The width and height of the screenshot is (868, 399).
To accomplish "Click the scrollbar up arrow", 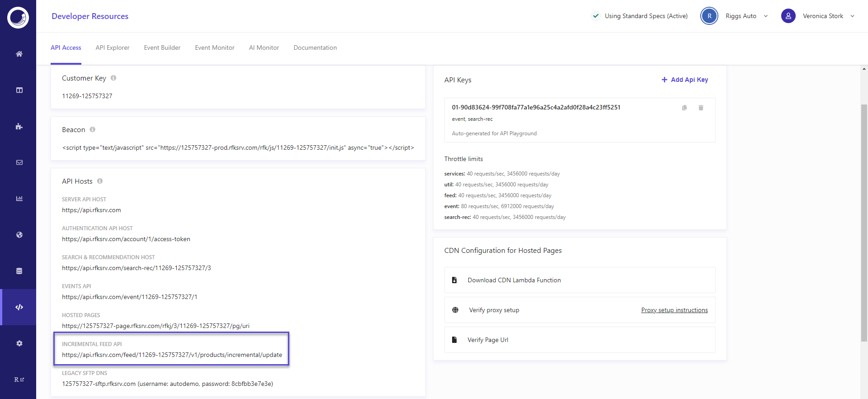I will pos(864,69).
